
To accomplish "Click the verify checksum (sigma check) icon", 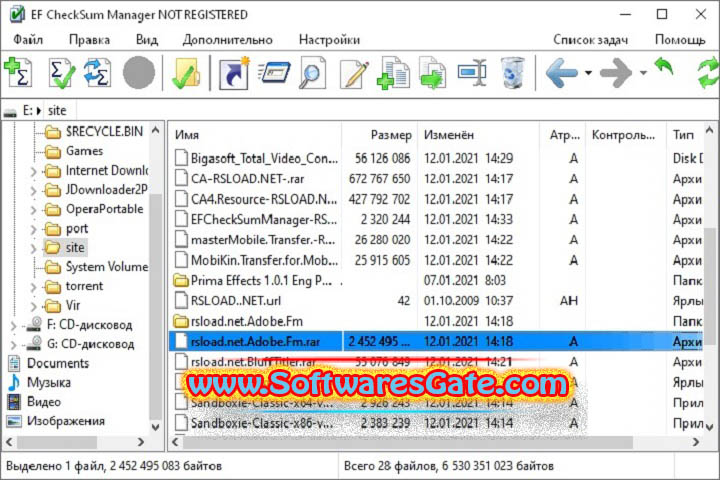I will [x=62, y=72].
